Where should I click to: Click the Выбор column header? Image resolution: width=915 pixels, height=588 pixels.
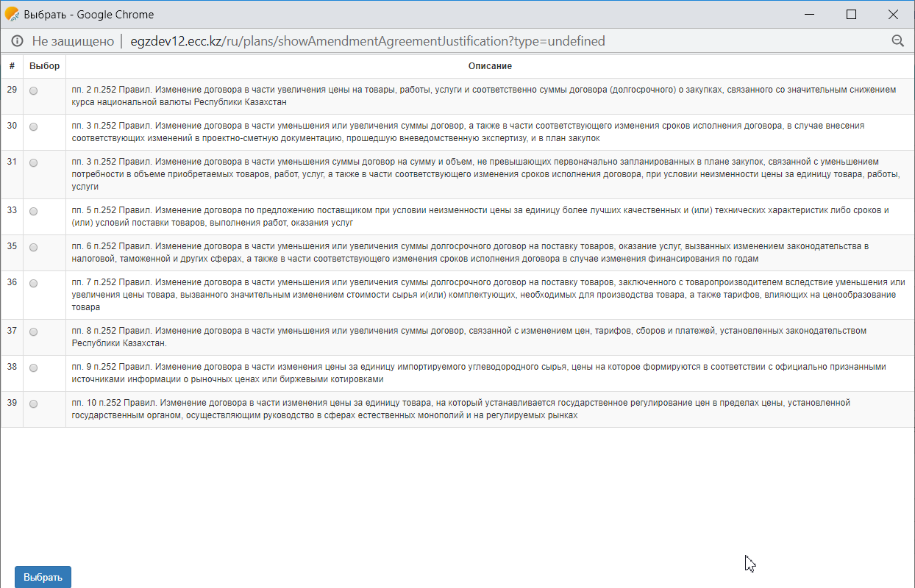(44, 66)
